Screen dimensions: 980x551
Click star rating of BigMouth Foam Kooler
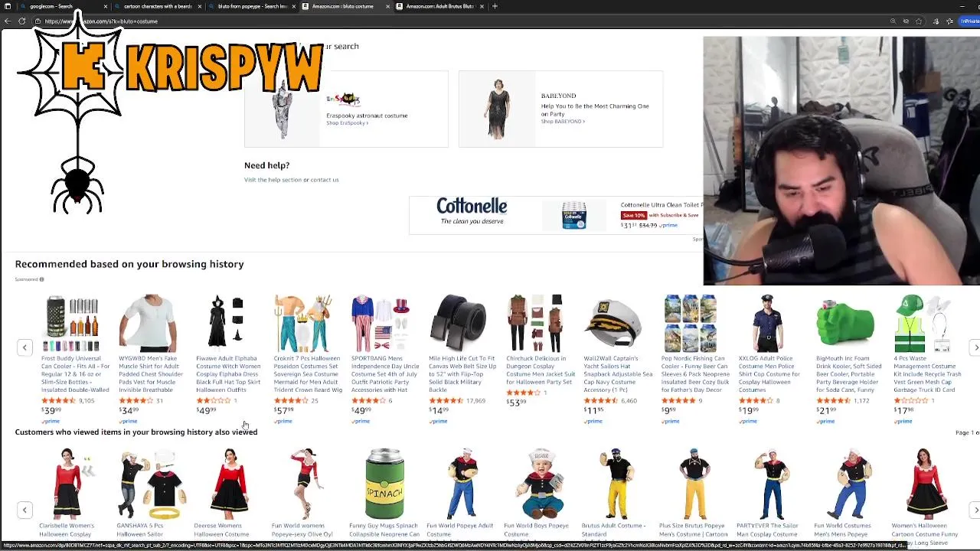coord(832,401)
